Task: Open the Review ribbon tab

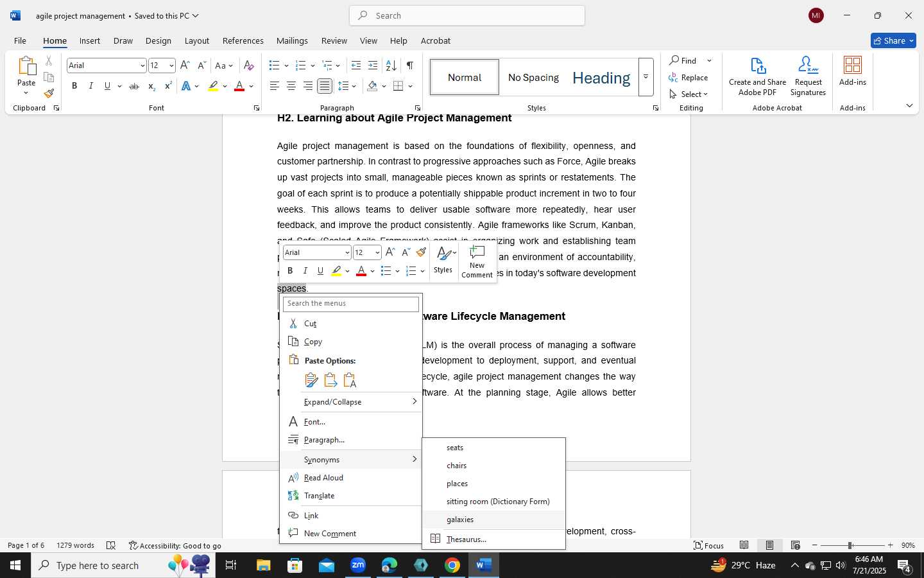Action: (x=334, y=40)
